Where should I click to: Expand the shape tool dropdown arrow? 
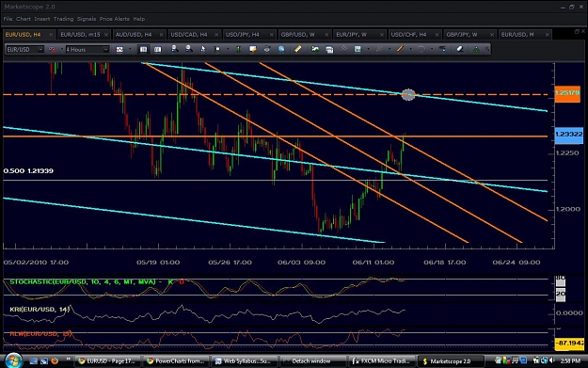(432, 50)
